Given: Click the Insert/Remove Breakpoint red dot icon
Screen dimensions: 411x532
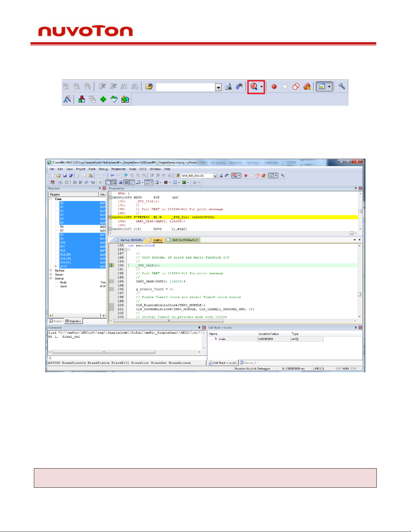Looking at the screenshot, I should pos(274,87).
